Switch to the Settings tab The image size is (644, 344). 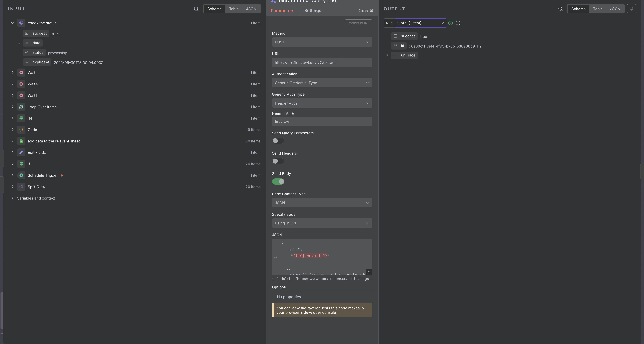pyautogui.click(x=313, y=11)
